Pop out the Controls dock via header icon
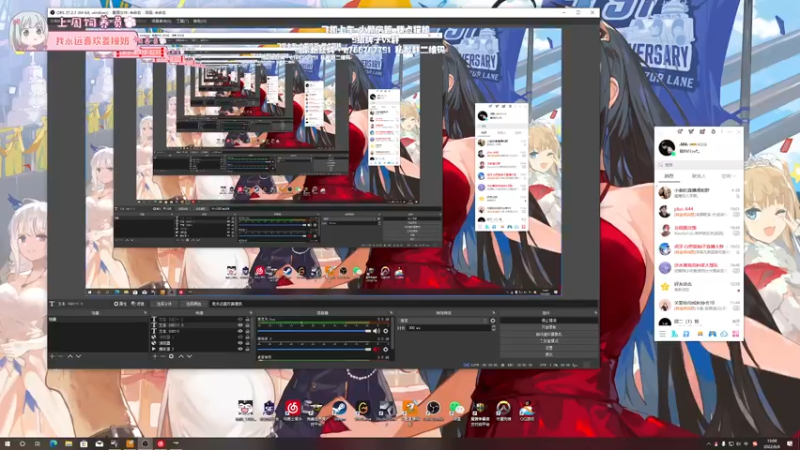 596,312
